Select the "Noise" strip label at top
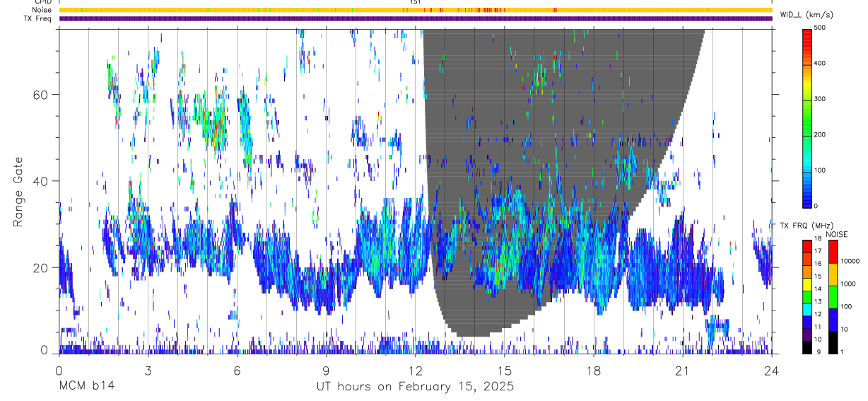 click(42, 10)
